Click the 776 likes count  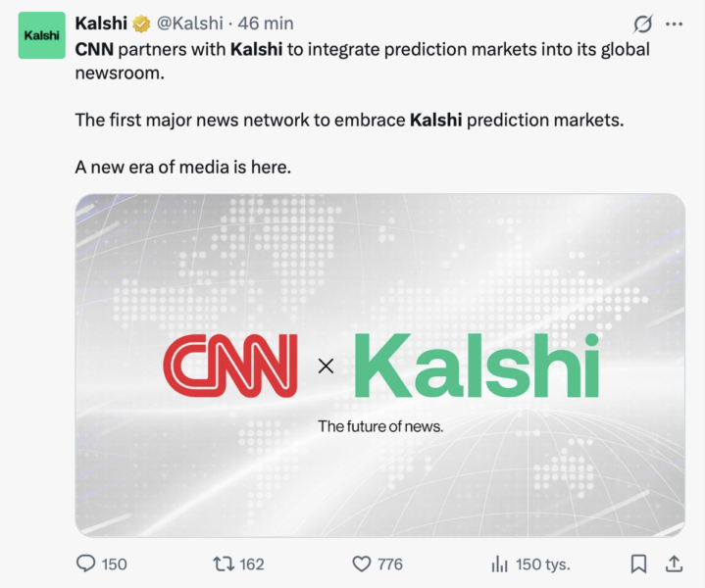(x=389, y=564)
